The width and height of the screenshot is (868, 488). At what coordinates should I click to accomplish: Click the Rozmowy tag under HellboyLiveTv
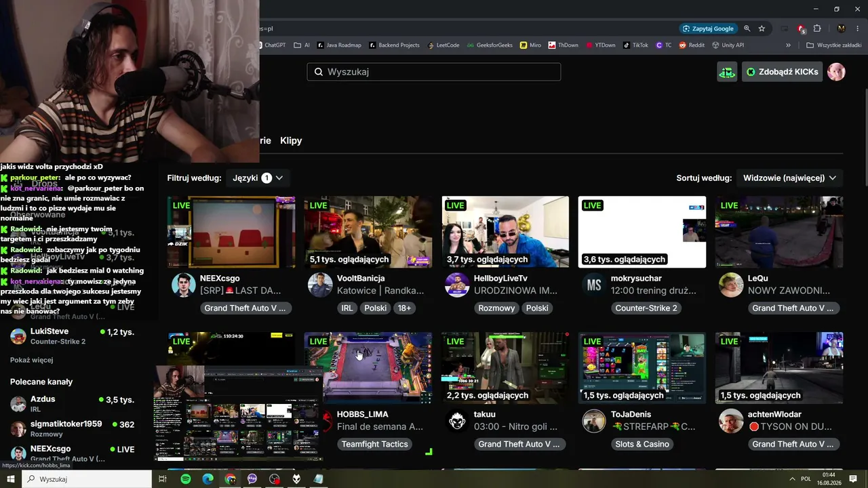click(495, 308)
